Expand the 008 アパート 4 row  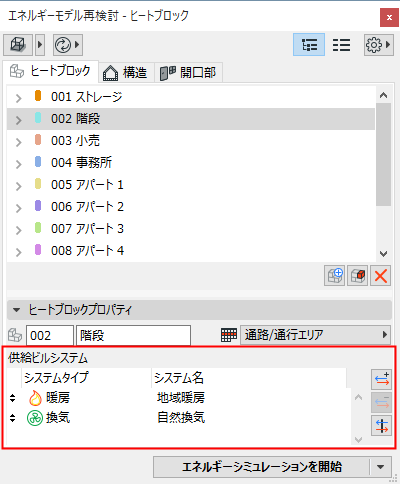coord(19,252)
